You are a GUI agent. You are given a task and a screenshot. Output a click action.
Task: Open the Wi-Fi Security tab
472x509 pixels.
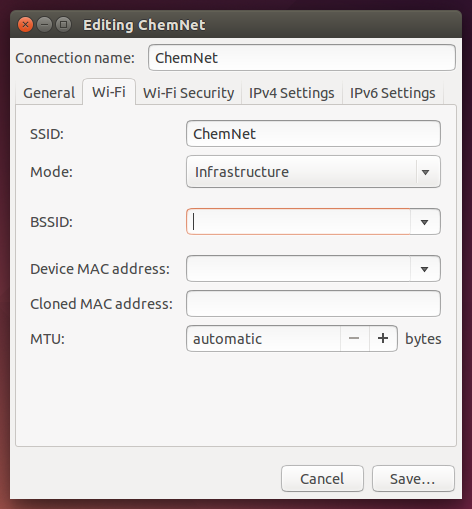[x=188, y=93]
